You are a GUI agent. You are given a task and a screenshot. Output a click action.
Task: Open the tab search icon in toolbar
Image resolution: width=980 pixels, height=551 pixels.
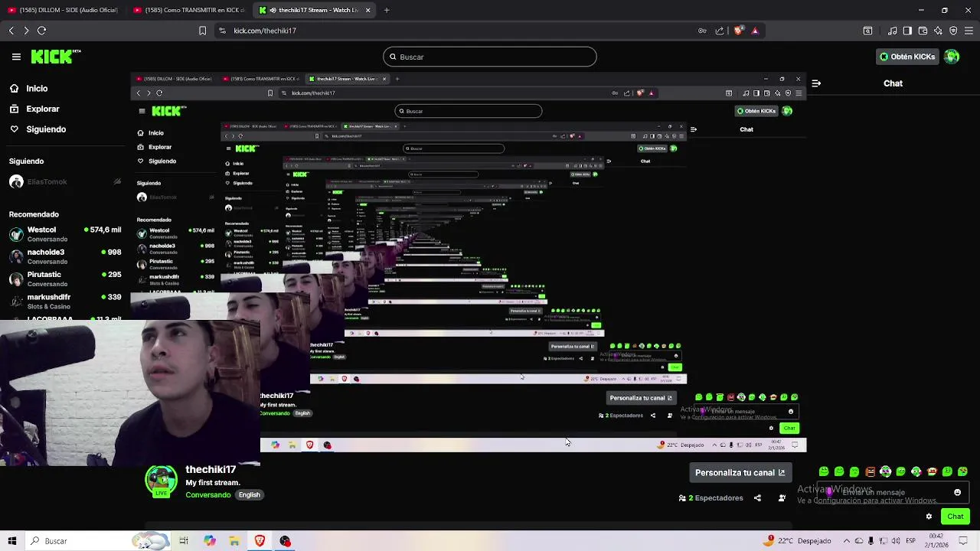pyautogui.click(x=867, y=31)
